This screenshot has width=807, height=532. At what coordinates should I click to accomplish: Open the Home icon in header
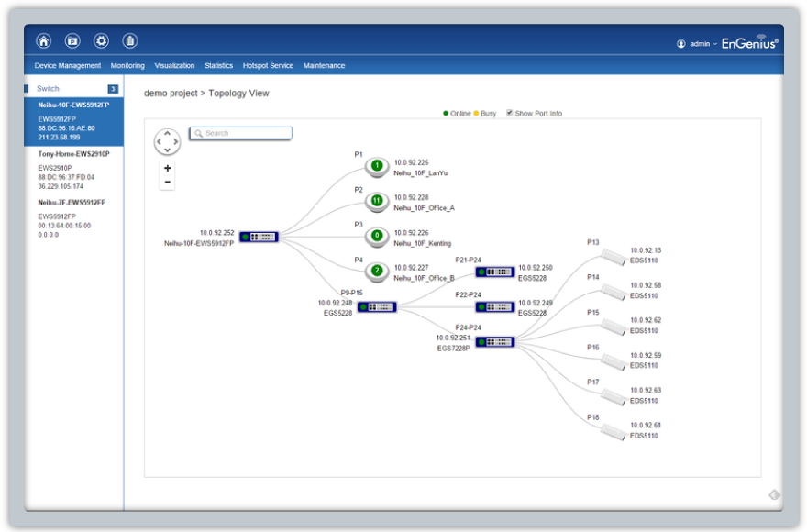pos(44,40)
